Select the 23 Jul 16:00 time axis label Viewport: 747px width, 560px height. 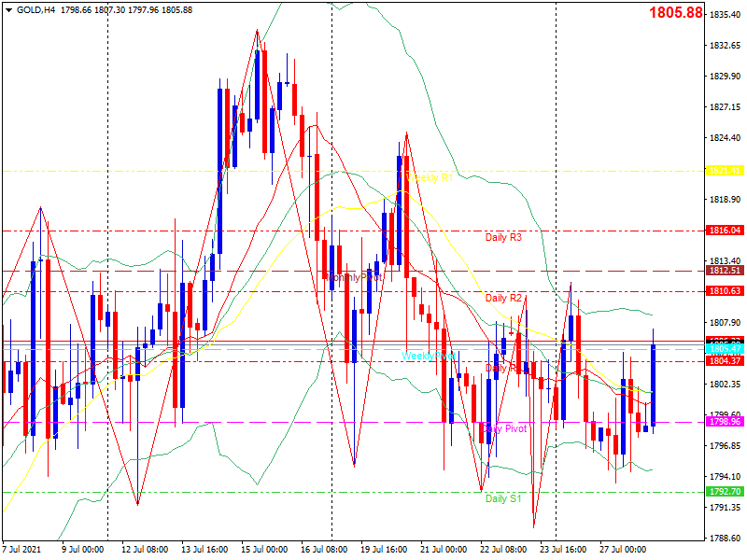tap(563, 550)
